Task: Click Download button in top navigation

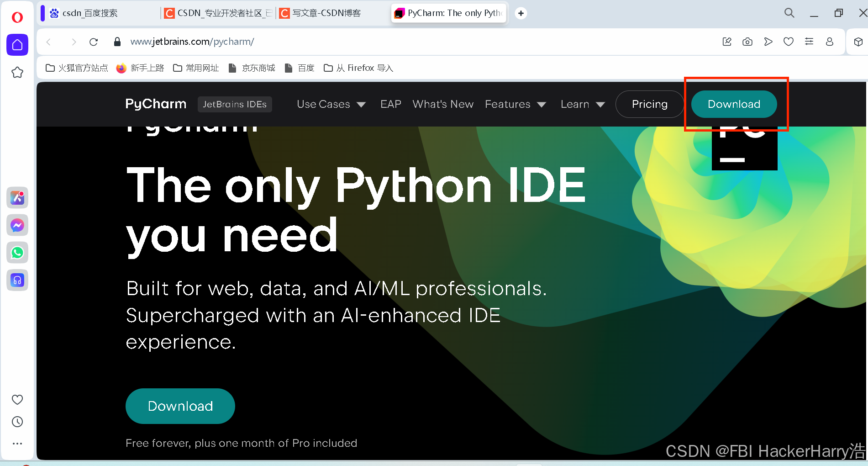Action: pyautogui.click(x=734, y=104)
